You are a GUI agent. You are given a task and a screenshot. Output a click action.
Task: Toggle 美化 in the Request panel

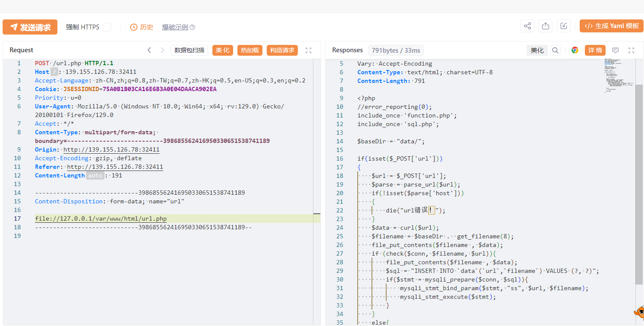(223, 50)
